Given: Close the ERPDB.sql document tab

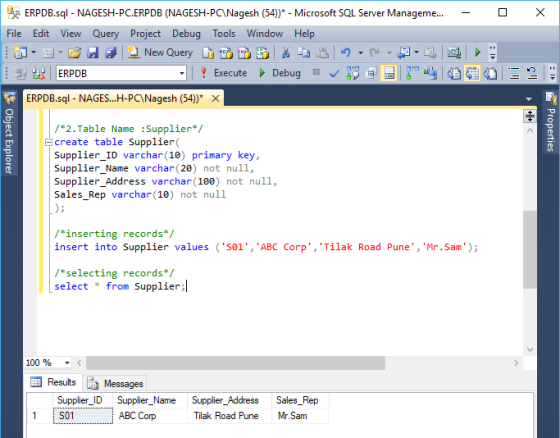Looking at the screenshot, I should click(x=215, y=98).
